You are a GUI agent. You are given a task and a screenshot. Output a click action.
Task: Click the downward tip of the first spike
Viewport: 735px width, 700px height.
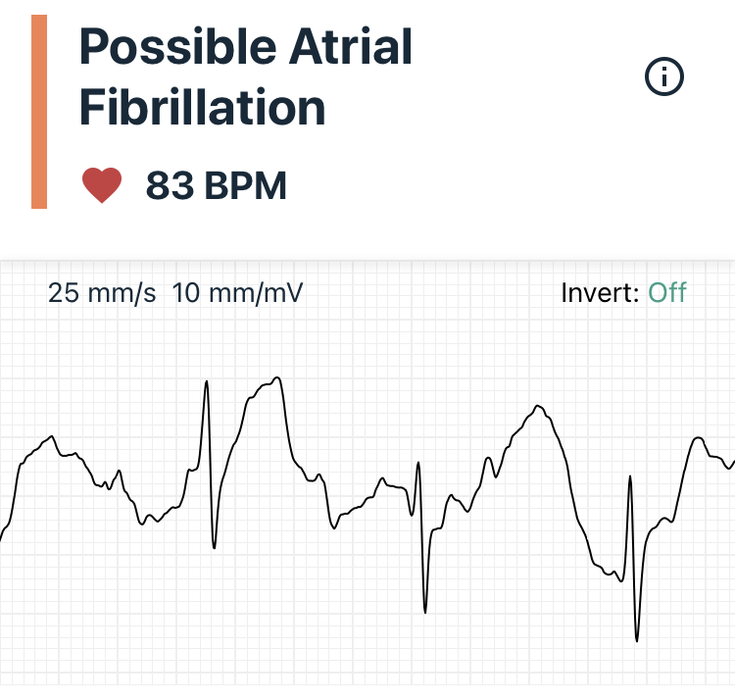click(x=214, y=547)
